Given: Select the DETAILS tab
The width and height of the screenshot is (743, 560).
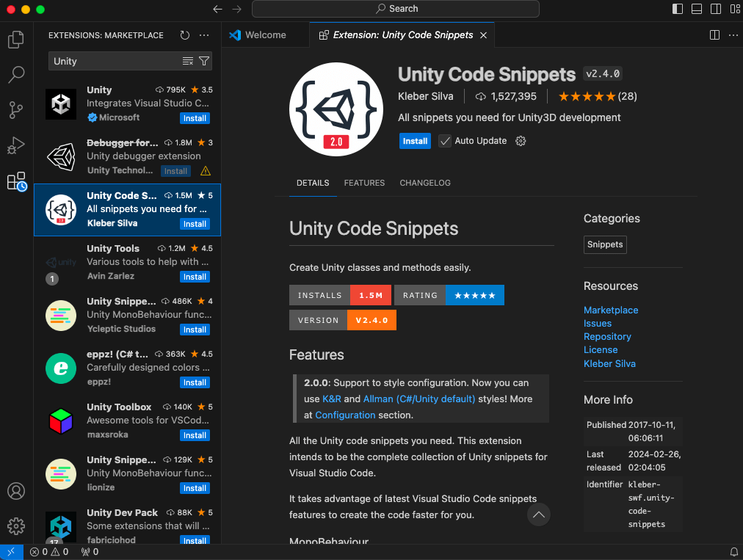Looking at the screenshot, I should [313, 183].
